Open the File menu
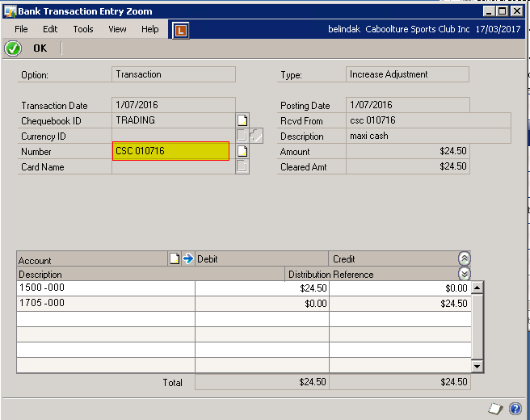This screenshot has height=420, width=530. pos(21,29)
